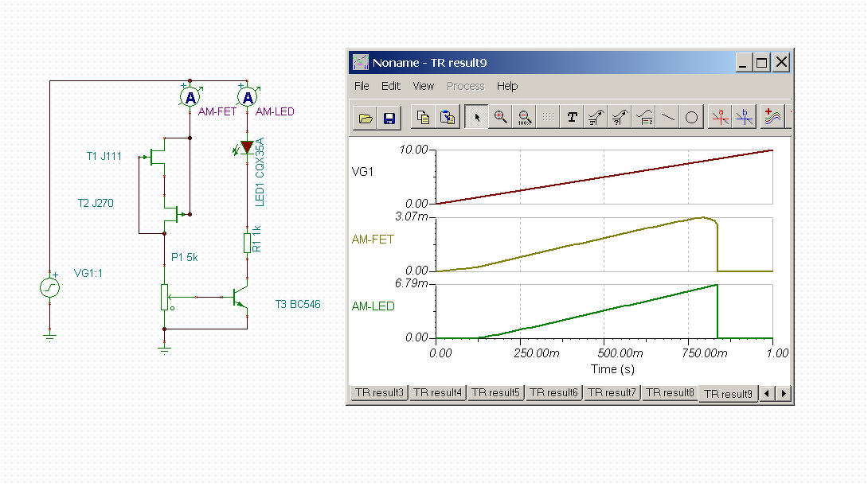
Task: Click the T3 BC546 transistor symbol
Action: [x=239, y=298]
